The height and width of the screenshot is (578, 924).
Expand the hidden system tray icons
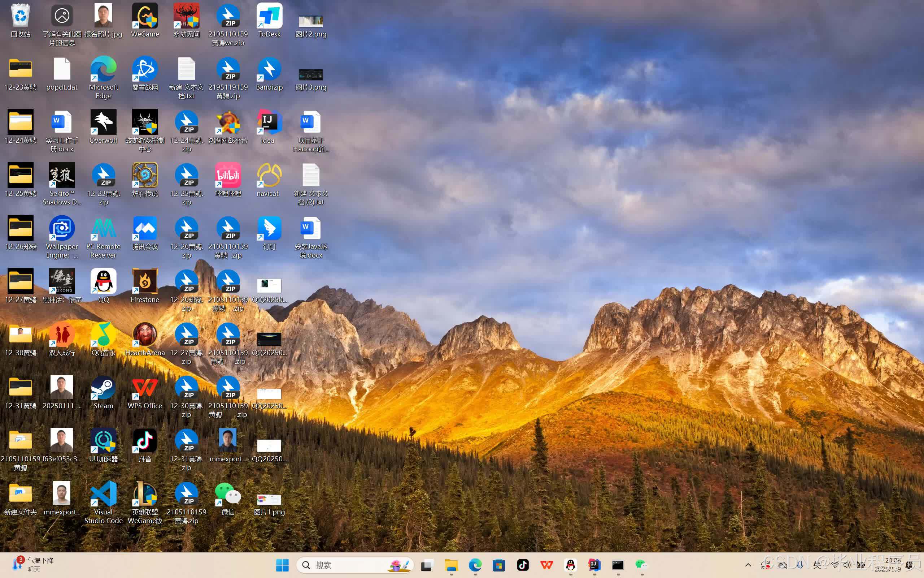pos(748,565)
